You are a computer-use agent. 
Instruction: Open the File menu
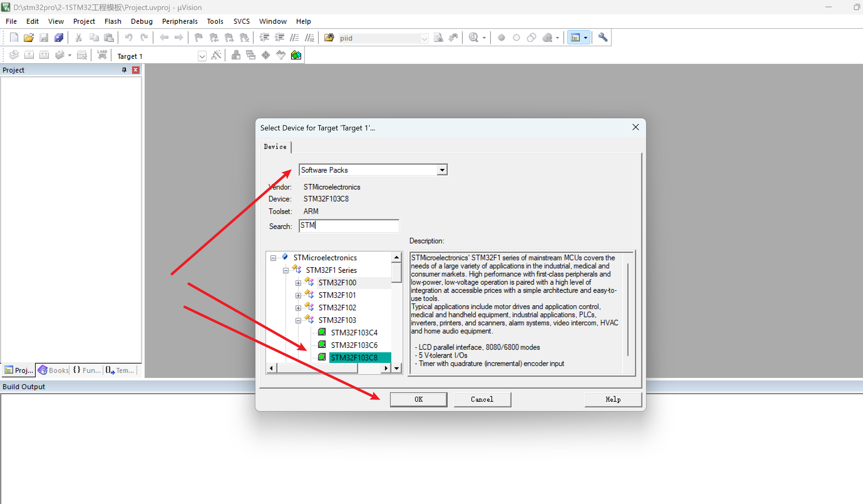(x=11, y=21)
